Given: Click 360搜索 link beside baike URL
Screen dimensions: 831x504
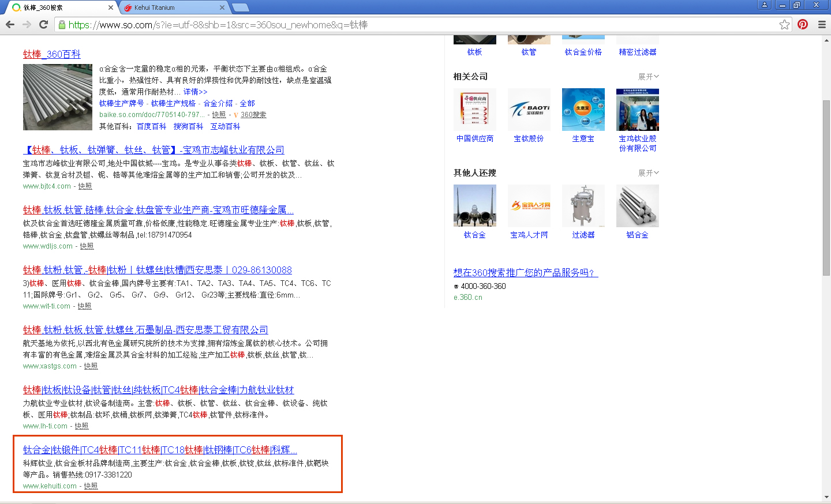Looking at the screenshot, I should point(253,115).
